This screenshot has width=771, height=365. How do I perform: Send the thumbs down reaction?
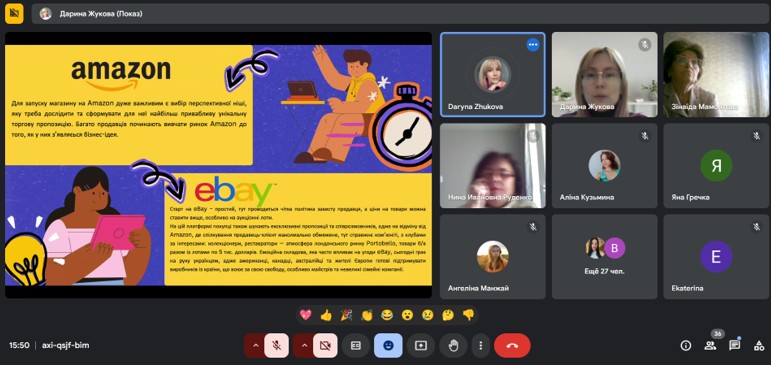pyautogui.click(x=468, y=315)
